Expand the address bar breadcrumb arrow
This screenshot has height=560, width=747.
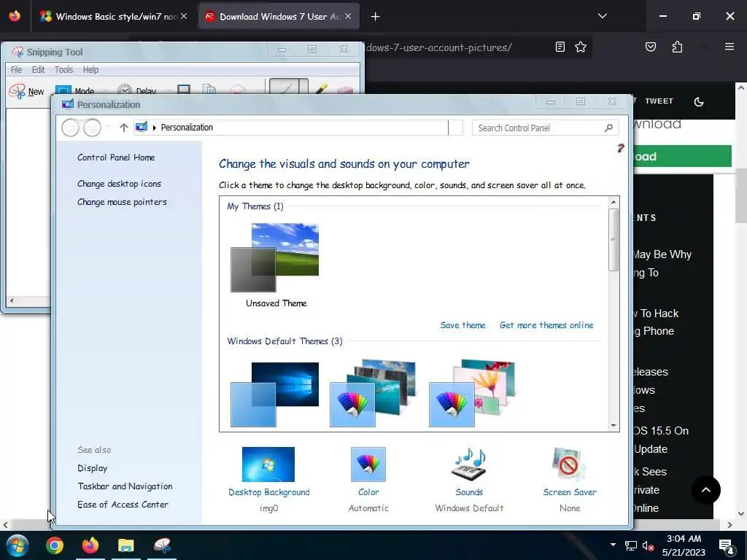[155, 128]
